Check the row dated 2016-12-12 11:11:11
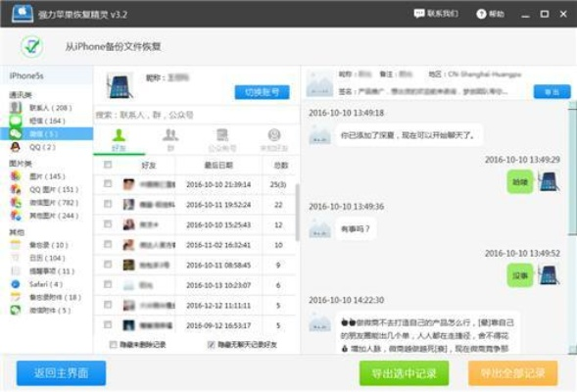This screenshot has width=577, height=392. tap(108, 305)
